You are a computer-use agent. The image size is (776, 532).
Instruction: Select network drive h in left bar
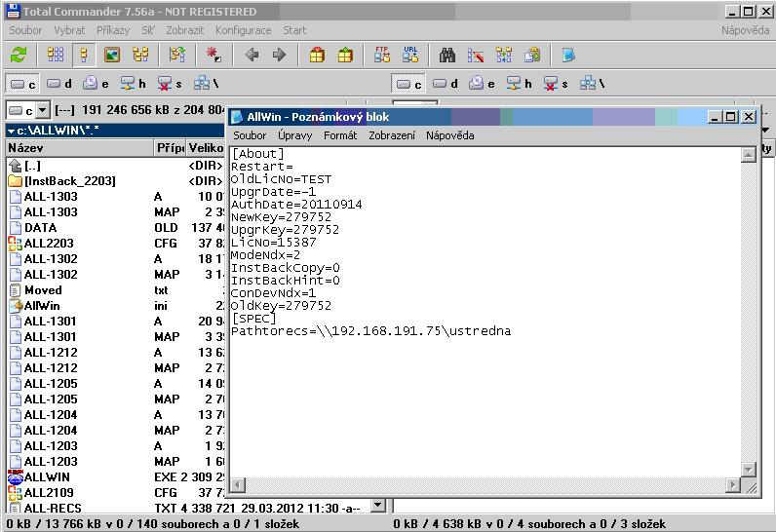(134, 84)
